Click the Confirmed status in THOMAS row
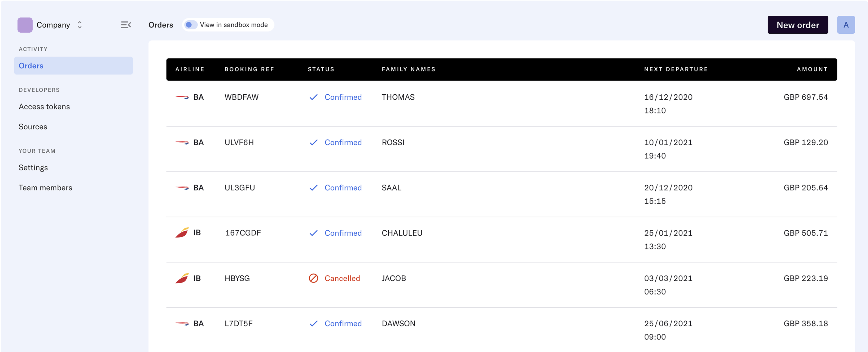Viewport: 868px width, 352px height. [x=343, y=97]
